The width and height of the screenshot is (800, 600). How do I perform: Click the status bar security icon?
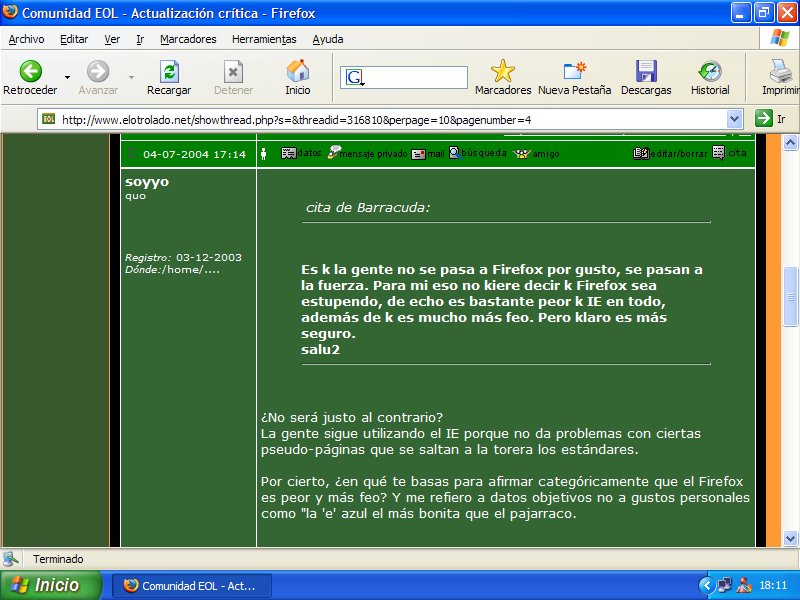click(x=10, y=559)
